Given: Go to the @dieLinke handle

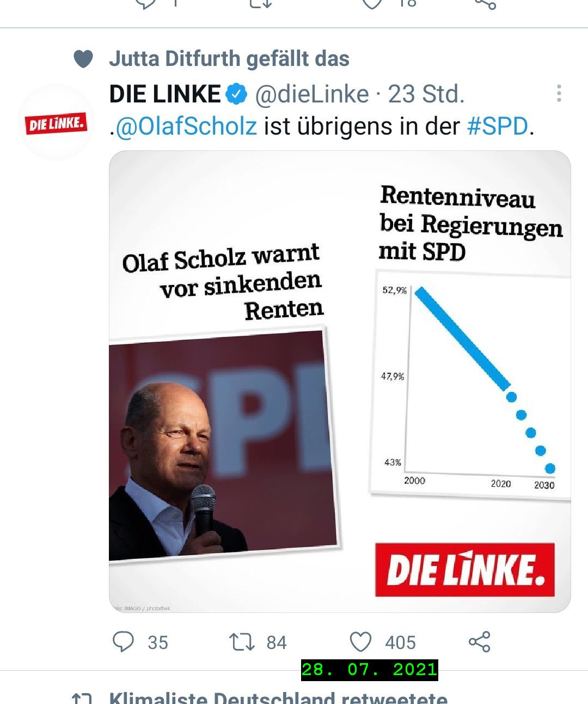Looking at the screenshot, I should [x=311, y=94].
